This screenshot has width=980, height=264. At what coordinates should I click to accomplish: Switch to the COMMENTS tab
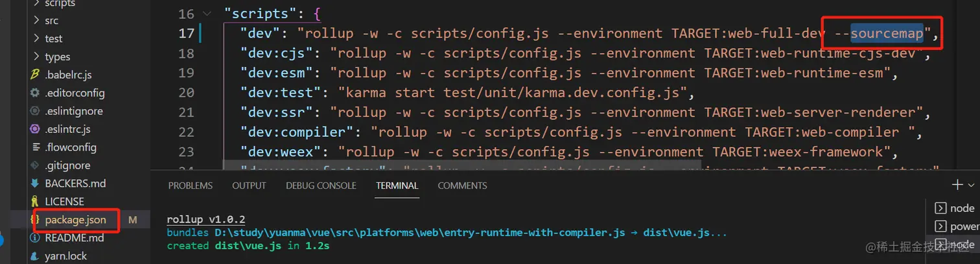point(462,186)
